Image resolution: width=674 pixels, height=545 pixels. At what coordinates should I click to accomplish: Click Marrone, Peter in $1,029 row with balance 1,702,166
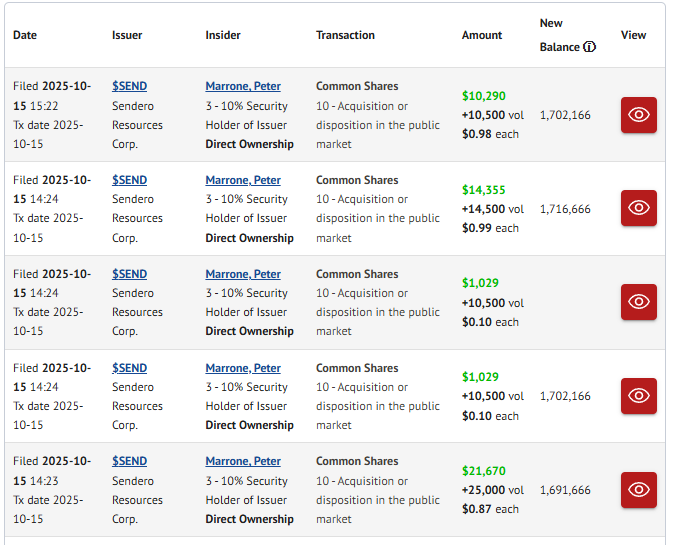point(243,368)
